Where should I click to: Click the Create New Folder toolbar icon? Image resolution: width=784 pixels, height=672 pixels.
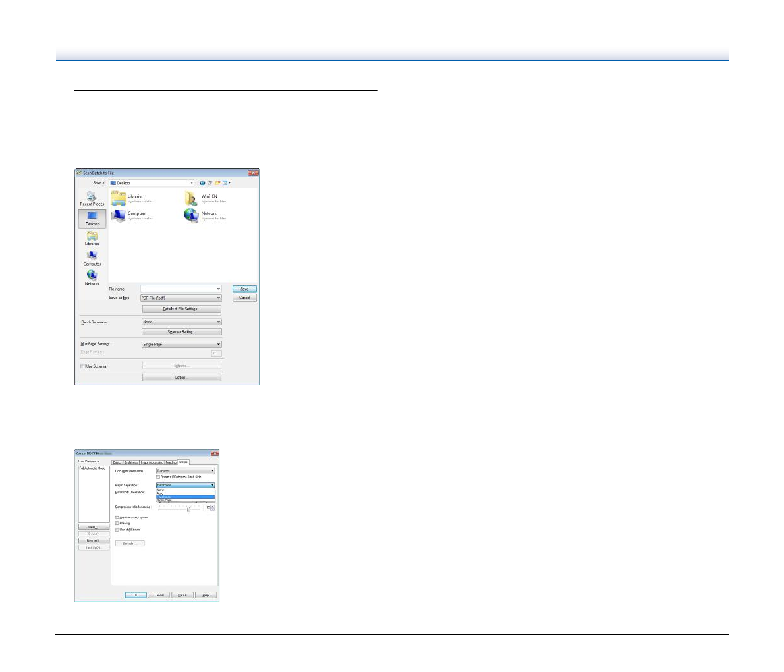pyautogui.click(x=217, y=182)
